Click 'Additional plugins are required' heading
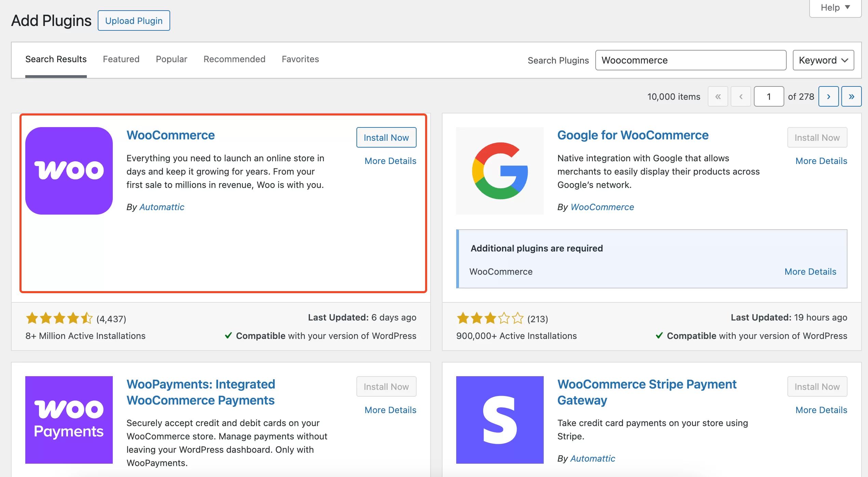 tap(537, 248)
